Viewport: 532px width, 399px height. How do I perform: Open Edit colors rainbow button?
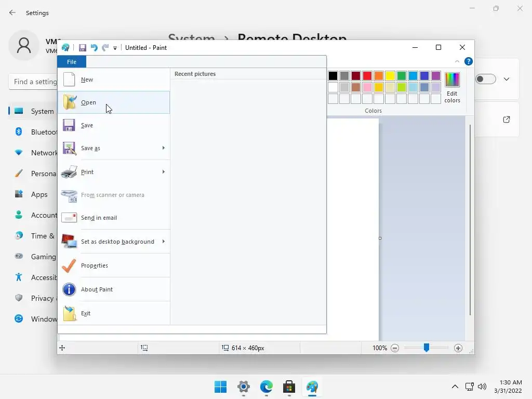coord(453,87)
